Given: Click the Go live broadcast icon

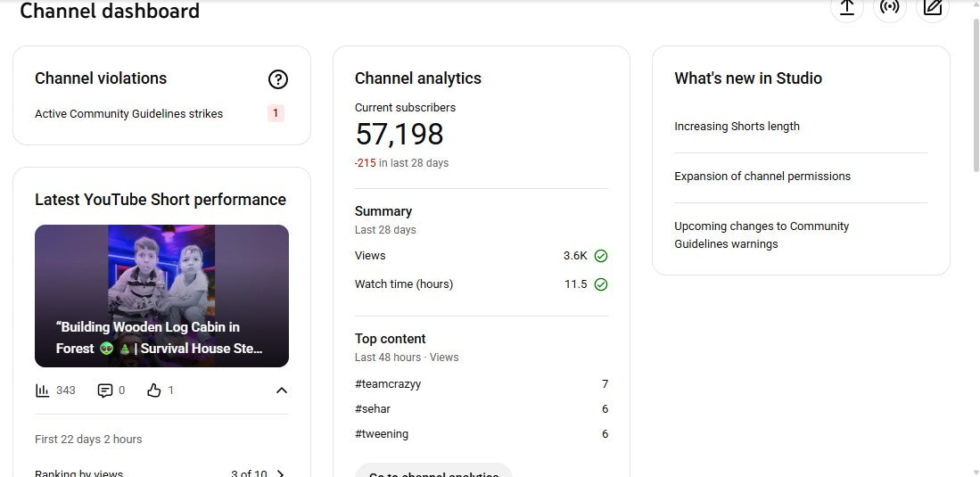Looking at the screenshot, I should pyautogui.click(x=889, y=8).
